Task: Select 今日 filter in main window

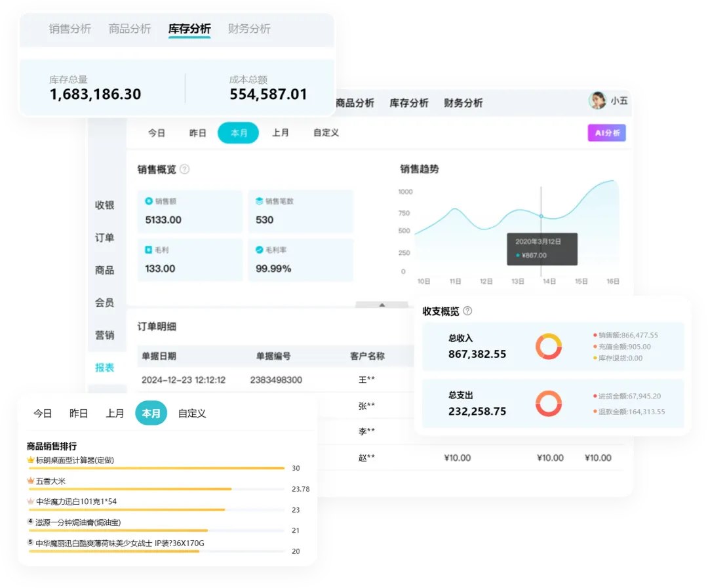Action: pos(157,133)
